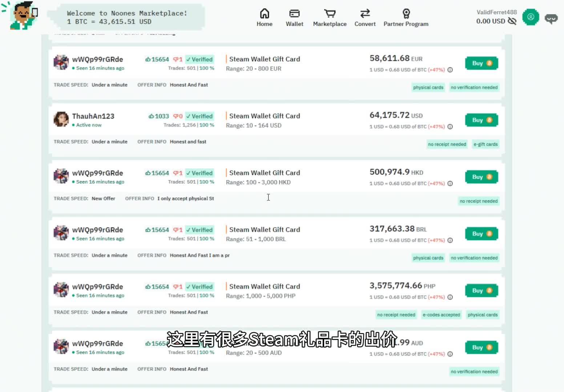Click 'no verification needed' tag in EUR offer
Image resolution: width=564 pixels, height=392 pixels.
[474, 87]
